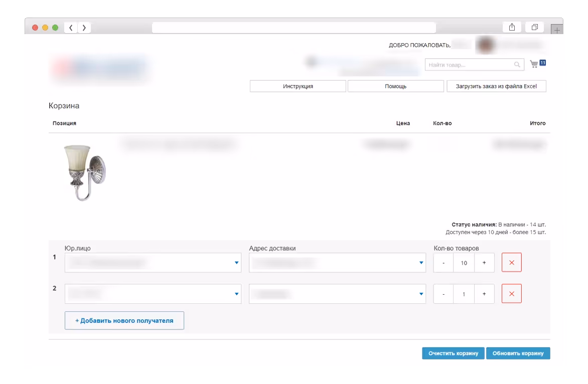Click the "Позиция" column header

[x=64, y=123]
